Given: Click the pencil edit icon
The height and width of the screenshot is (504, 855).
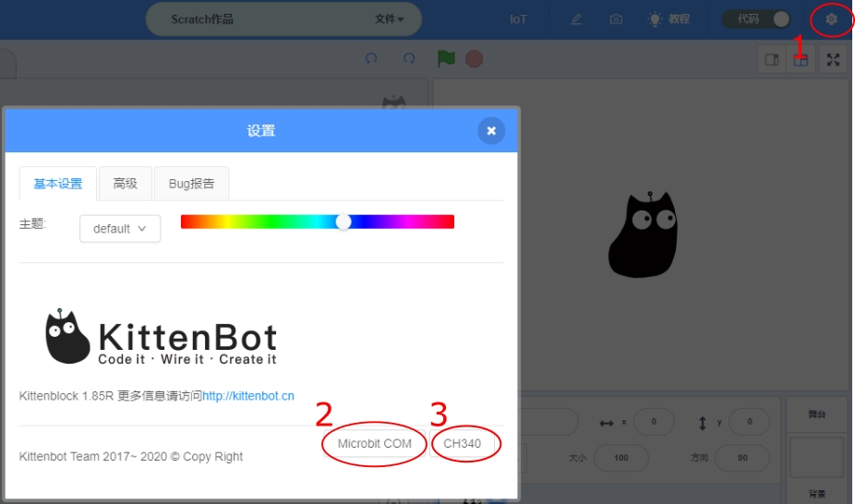Looking at the screenshot, I should (576, 19).
